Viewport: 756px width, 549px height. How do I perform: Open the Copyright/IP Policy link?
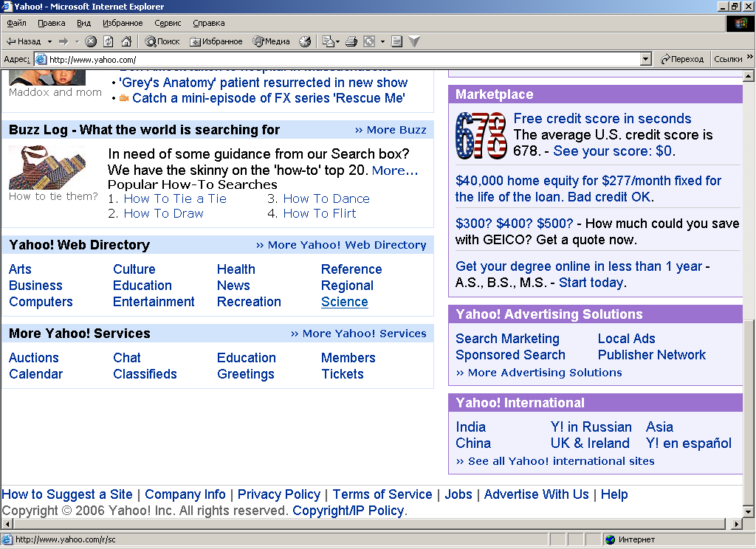[x=350, y=511]
